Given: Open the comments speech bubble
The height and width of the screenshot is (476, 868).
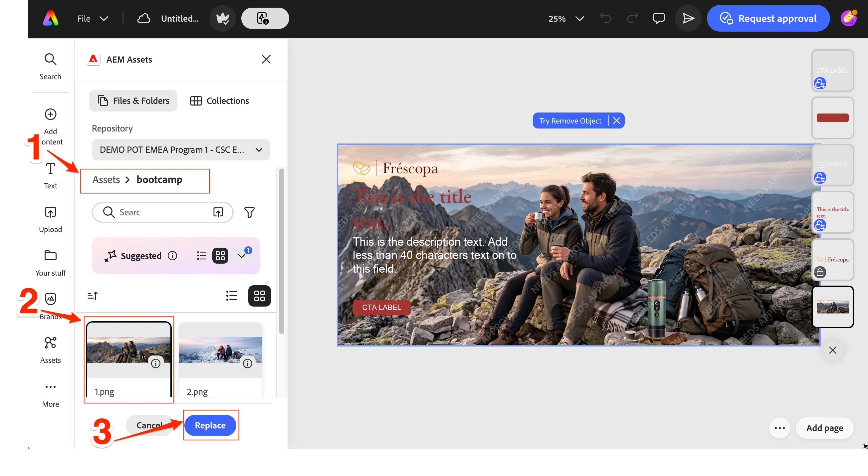Looking at the screenshot, I should (x=659, y=18).
